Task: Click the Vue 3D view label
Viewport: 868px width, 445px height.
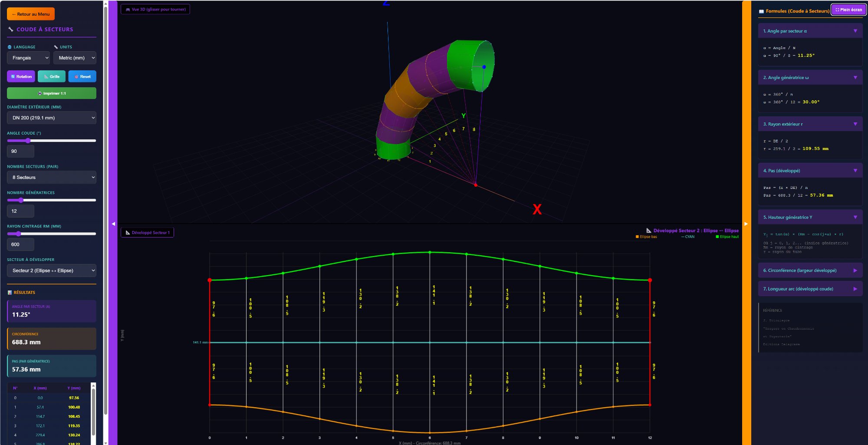Action: [x=155, y=9]
